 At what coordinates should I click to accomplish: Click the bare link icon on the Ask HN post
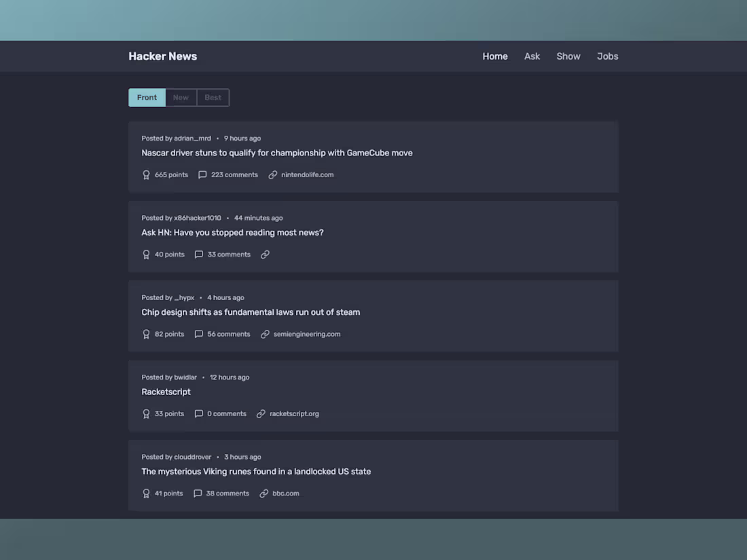point(264,254)
